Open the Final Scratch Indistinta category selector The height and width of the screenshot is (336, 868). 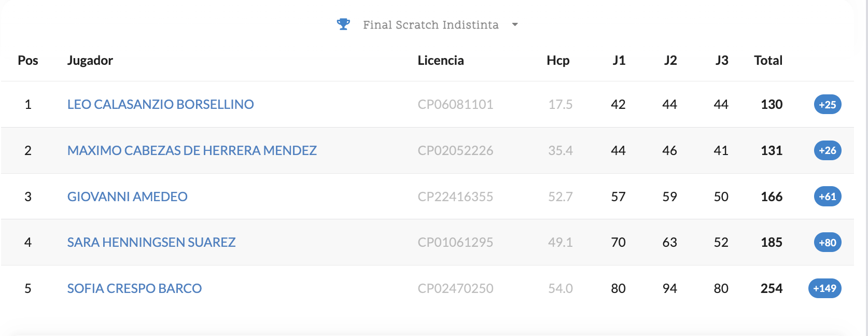tap(430, 25)
